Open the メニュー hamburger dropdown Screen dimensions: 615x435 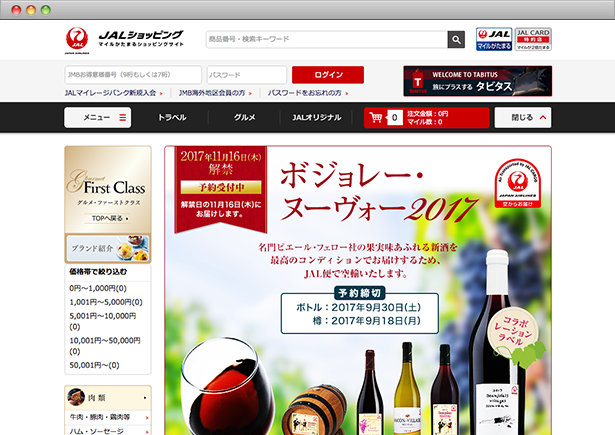pos(98,117)
